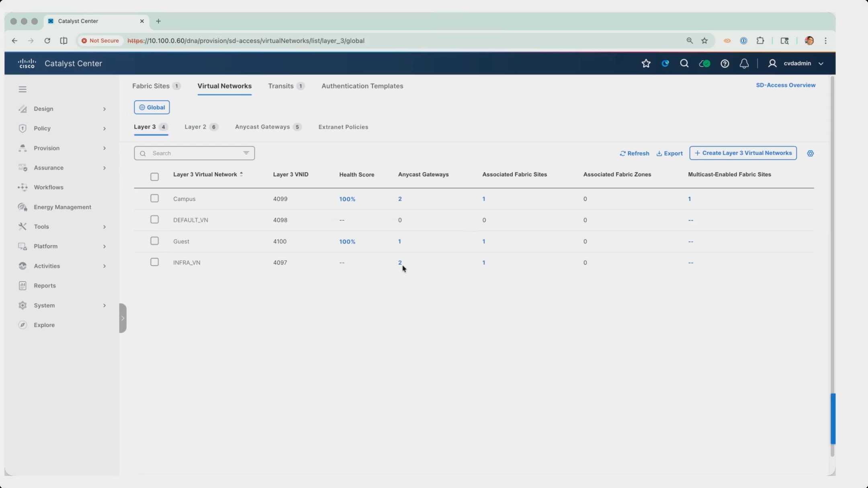Click the Export button
This screenshot has width=868, height=488.
pyautogui.click(x=669, y=153)
